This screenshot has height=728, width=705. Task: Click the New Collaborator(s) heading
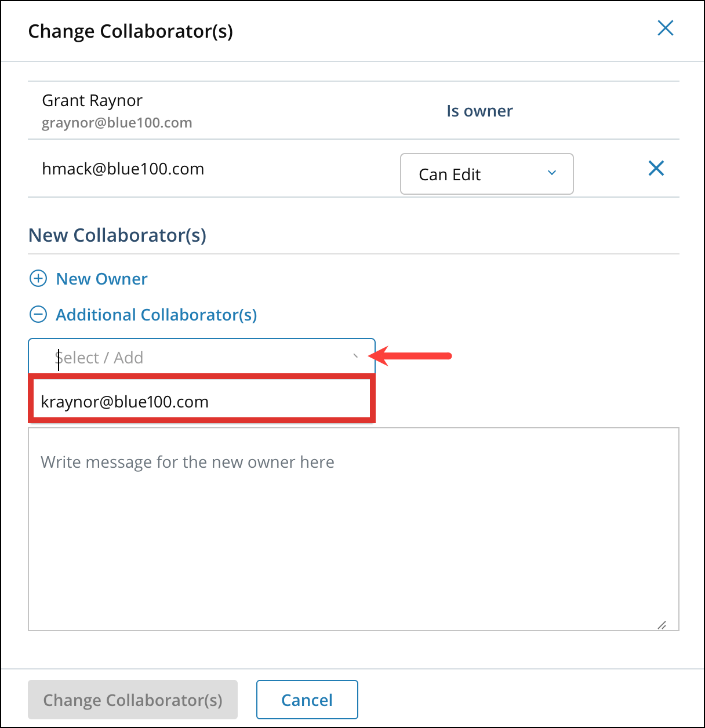(x=117, y=235)
